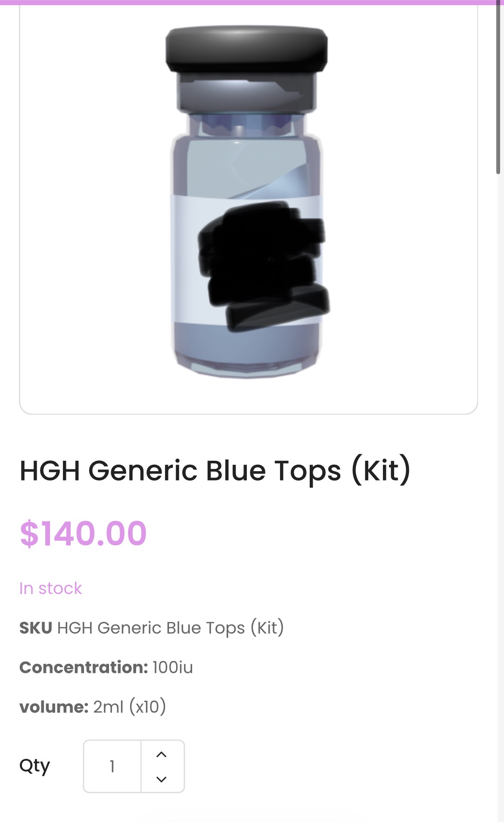The image size is (504, 822).
Task: Focus the Qty number input field
Action: [112, 766]
